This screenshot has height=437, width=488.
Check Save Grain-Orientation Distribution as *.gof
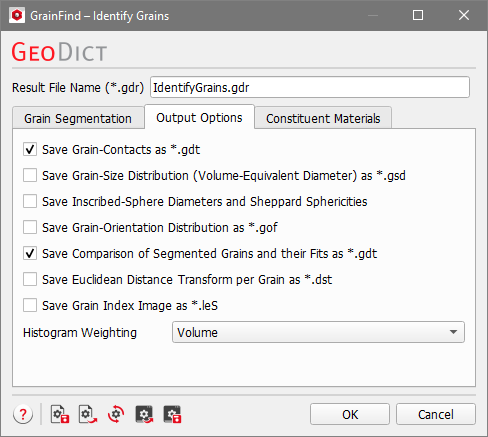[30, 227]
